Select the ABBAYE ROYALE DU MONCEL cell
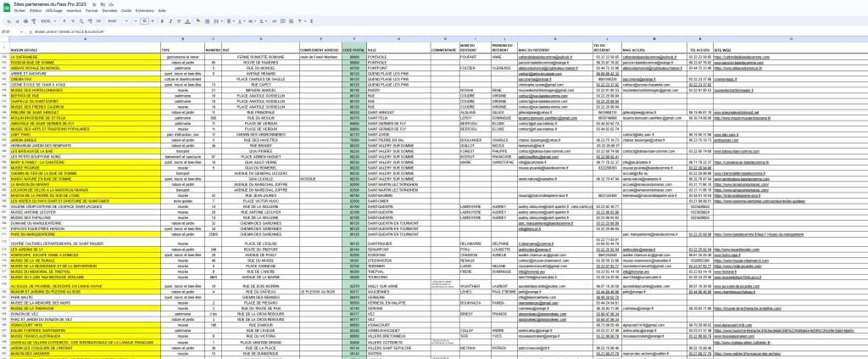This screenshot has width=868, height=359. pos(86,68)
